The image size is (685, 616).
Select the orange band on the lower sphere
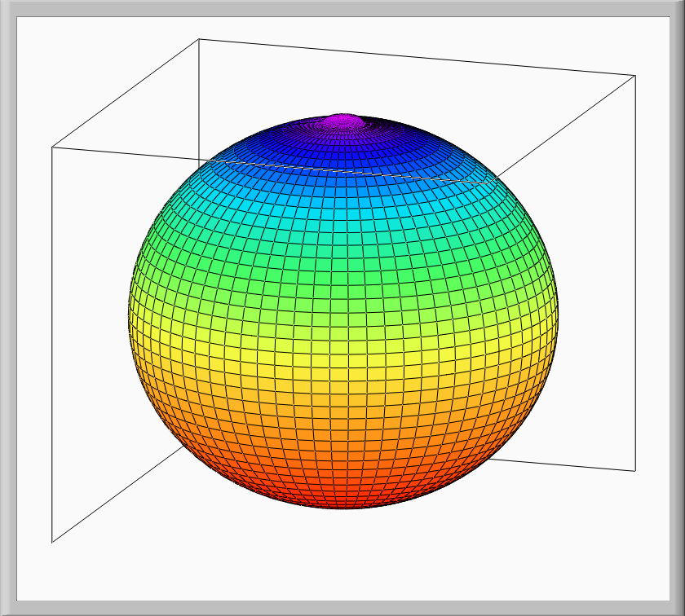point(342,432)
